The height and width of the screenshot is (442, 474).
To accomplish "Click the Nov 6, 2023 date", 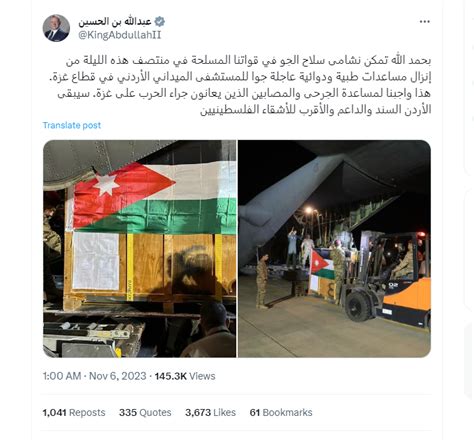I will (118, 376).
